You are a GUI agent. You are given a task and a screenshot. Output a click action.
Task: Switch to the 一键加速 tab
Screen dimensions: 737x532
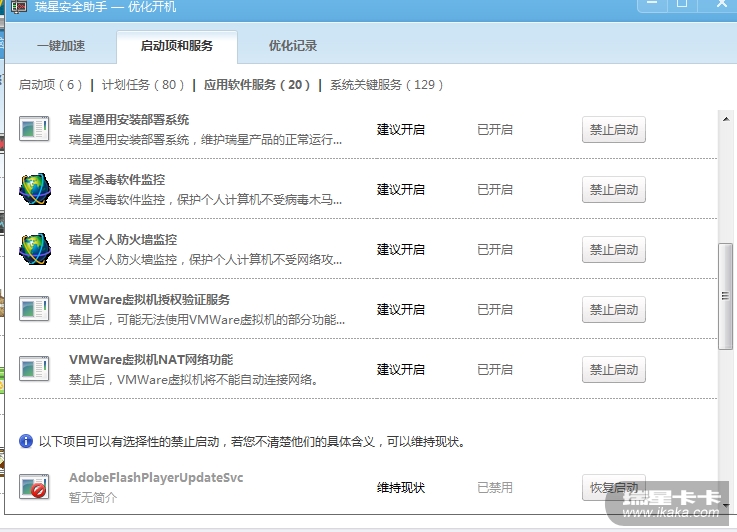61,46
